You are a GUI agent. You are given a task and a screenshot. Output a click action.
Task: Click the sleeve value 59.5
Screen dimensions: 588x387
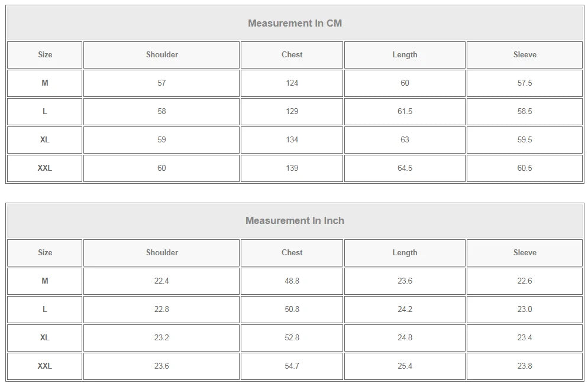click(525, 140)
